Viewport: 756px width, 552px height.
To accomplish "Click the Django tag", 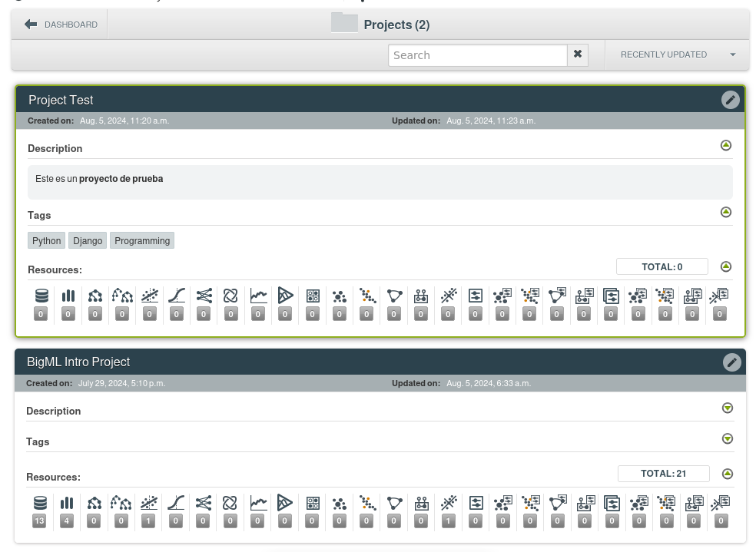I will [x=88, y=241].
